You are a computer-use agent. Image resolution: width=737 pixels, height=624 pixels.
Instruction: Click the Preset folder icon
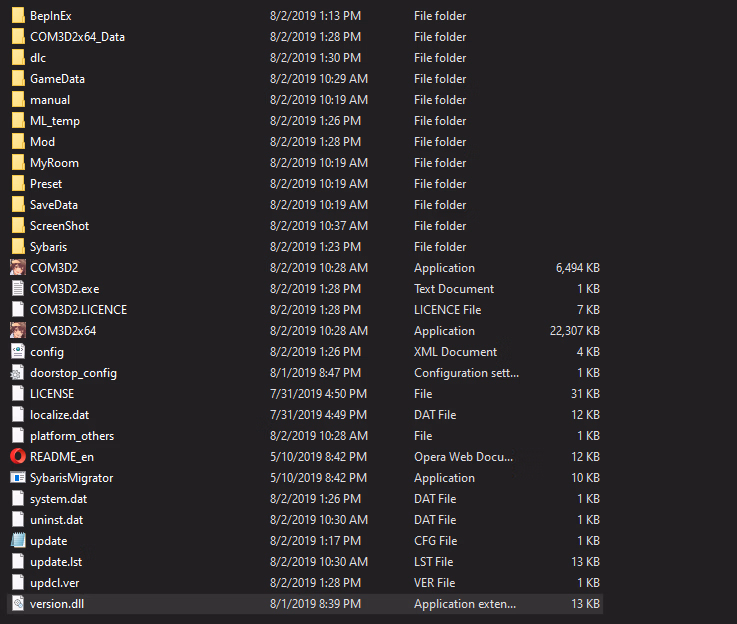[x=18, y=183]
